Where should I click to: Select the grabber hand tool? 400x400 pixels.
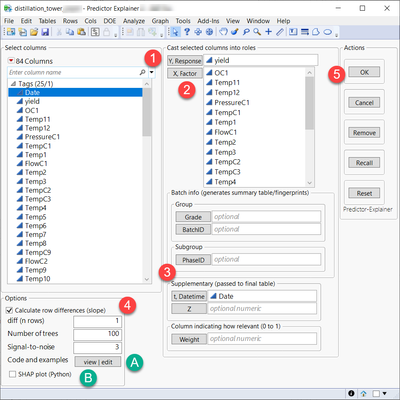(x=223, y=32)
